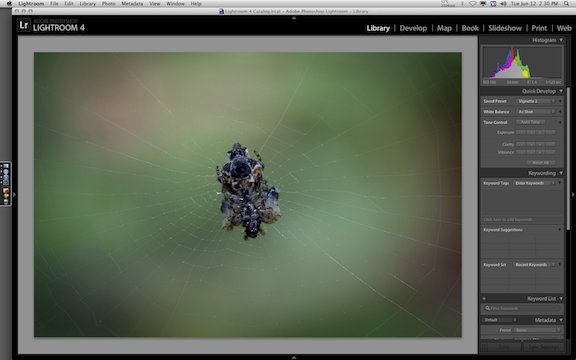
Task: Open the Keyword Set Recent Keywords dropdown
Action: point(534,264)
